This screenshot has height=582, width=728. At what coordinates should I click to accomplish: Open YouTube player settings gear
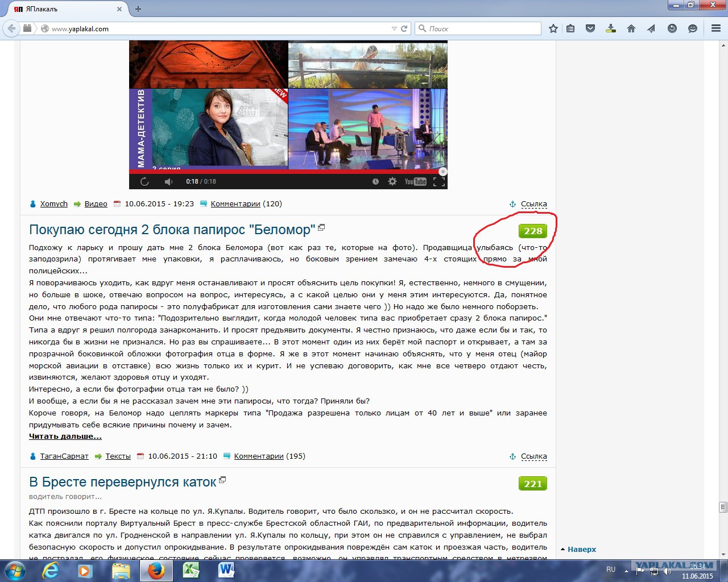coord(392,181)
